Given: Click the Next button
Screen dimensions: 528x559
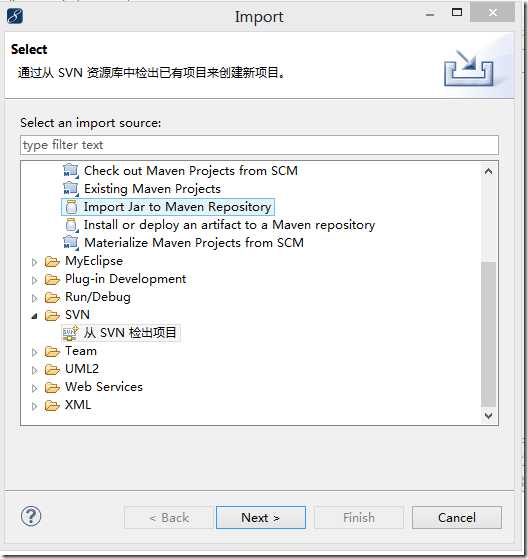Looking at the screenshot, I should click(261, 517).
